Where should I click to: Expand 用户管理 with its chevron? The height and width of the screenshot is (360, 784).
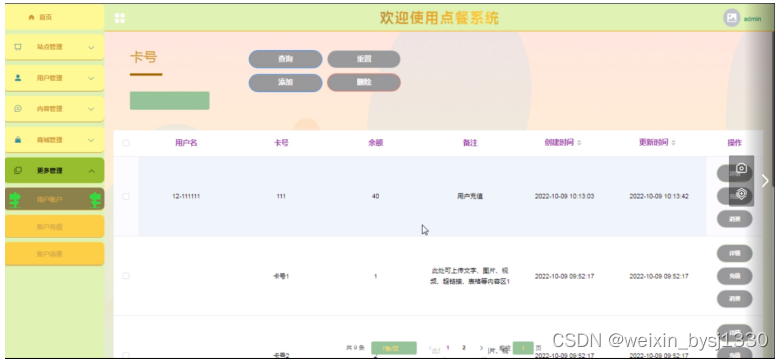(91, 78)
